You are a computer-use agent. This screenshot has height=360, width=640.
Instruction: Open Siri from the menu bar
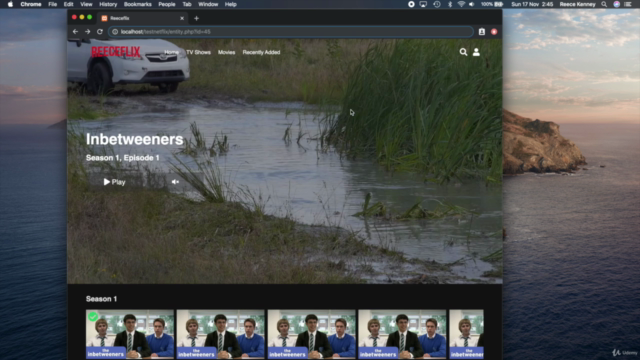[x=616, y=4]
